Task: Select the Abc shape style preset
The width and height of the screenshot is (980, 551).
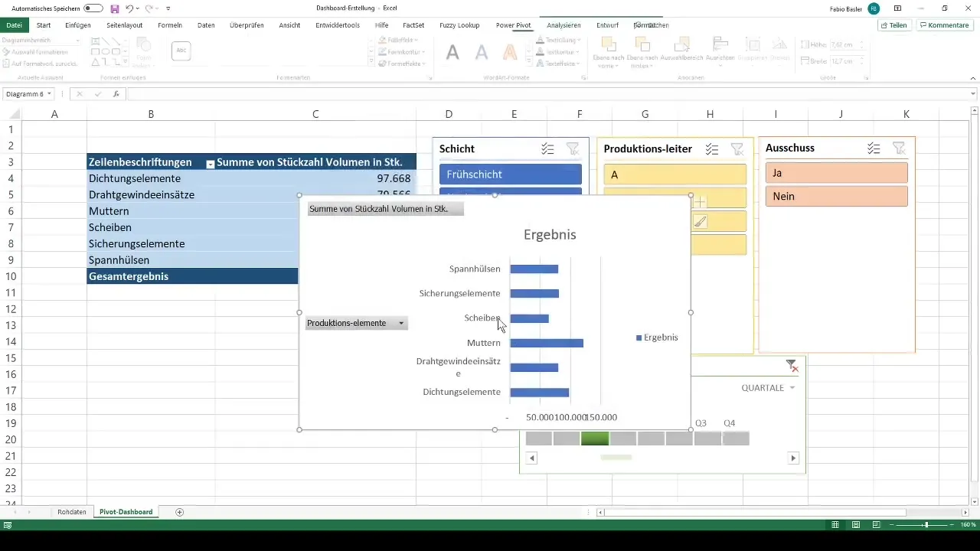Action: click(181, 51)
